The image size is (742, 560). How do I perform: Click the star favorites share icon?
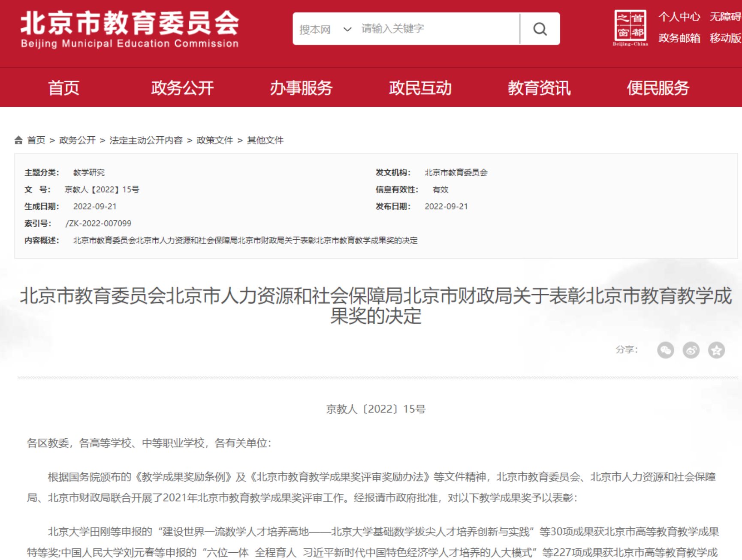[716, 350]
